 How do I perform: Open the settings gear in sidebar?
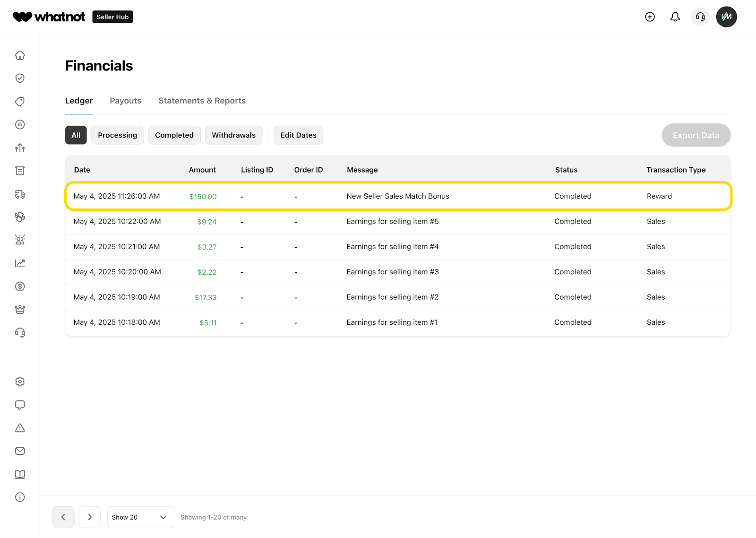coord(20,382)
